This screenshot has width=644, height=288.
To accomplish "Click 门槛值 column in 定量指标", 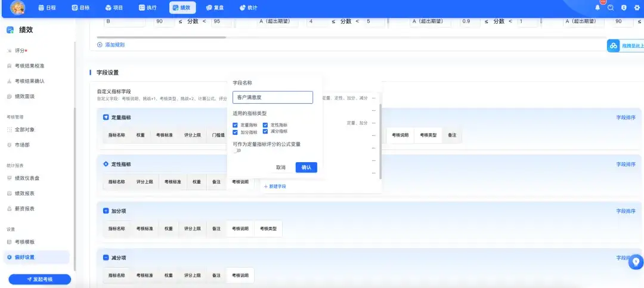I will pos(218,135).
